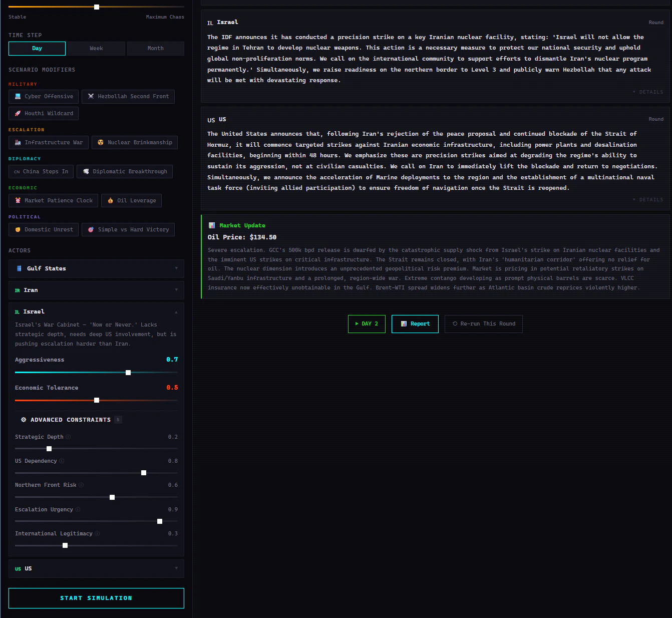Click the Gulf States actor icon
This screenshot has height=618, width=672.
coord(19,269)
